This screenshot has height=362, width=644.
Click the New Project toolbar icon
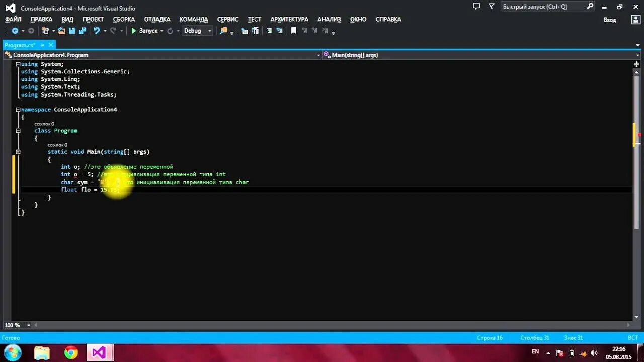click(x=46, y=31)
